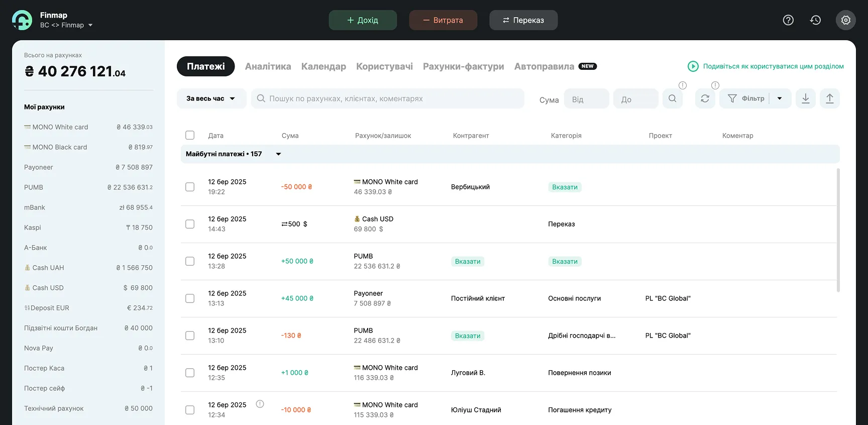Click Вказати contractor for +50 000 ₴ payment
The height and width of the screenshot is (425, 868).
click(468, 261)
